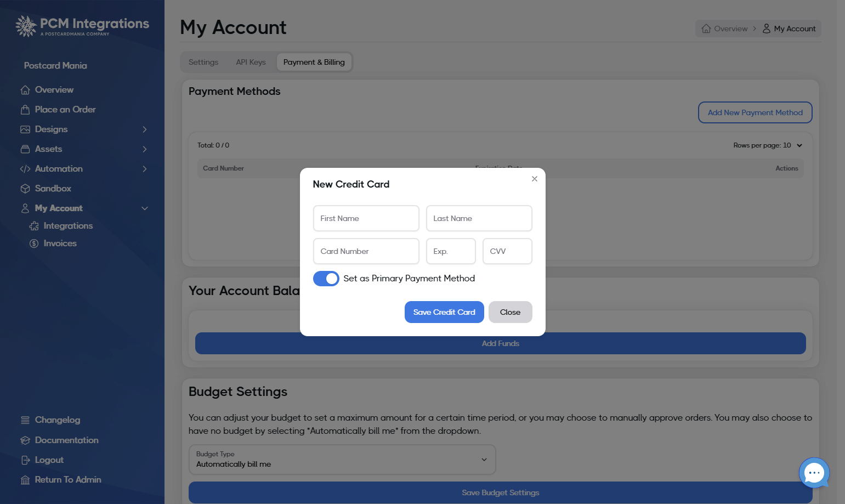Viewport: 845px width, 504px height.
Task: Switch to the Settings tab
Action: click(x=203, y=63)
